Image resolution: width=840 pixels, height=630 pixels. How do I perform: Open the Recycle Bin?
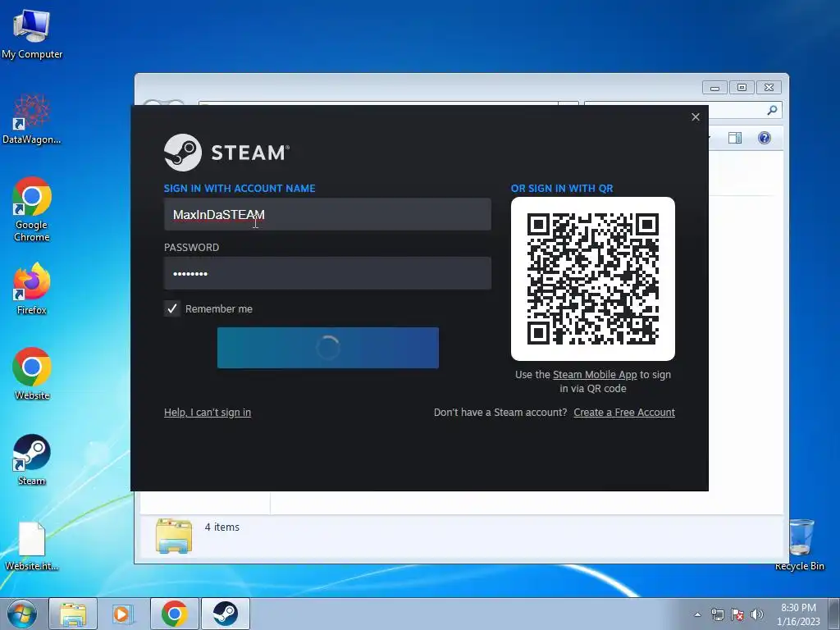[x=800, y=545]
